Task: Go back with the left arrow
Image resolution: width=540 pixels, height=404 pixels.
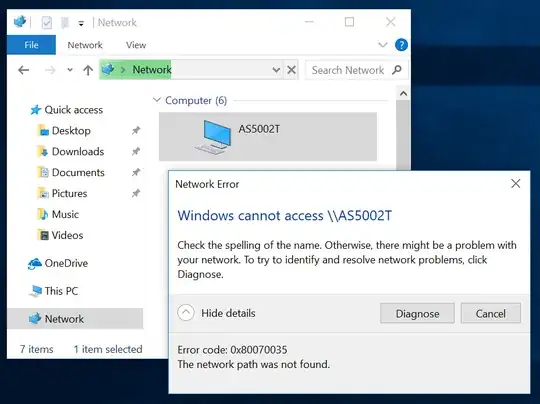Action: 24,70
